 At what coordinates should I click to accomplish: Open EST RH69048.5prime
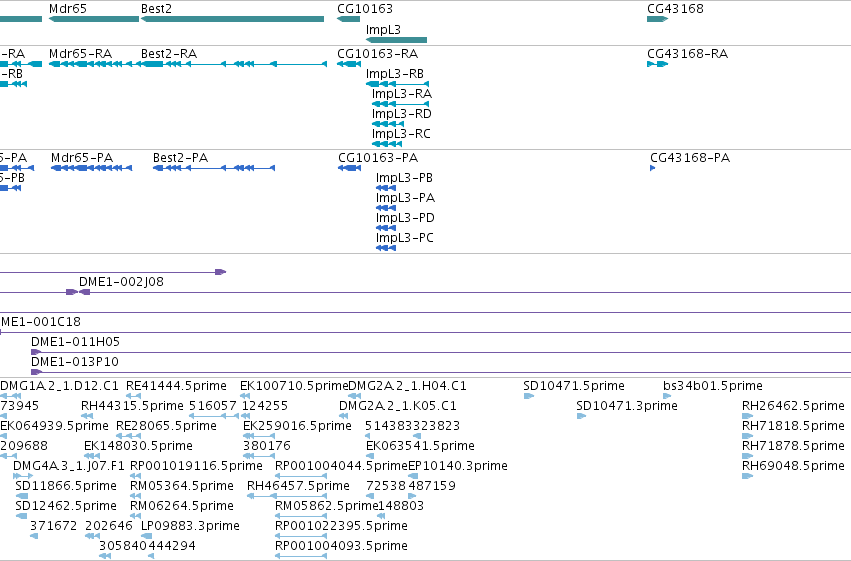793,466
